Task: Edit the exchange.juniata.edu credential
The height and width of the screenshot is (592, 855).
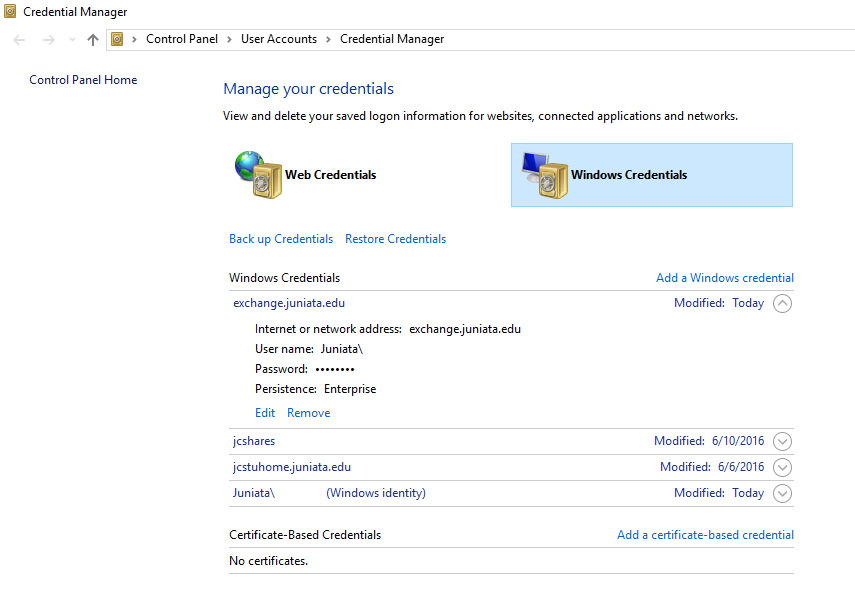Action: (x=265, y=413)
